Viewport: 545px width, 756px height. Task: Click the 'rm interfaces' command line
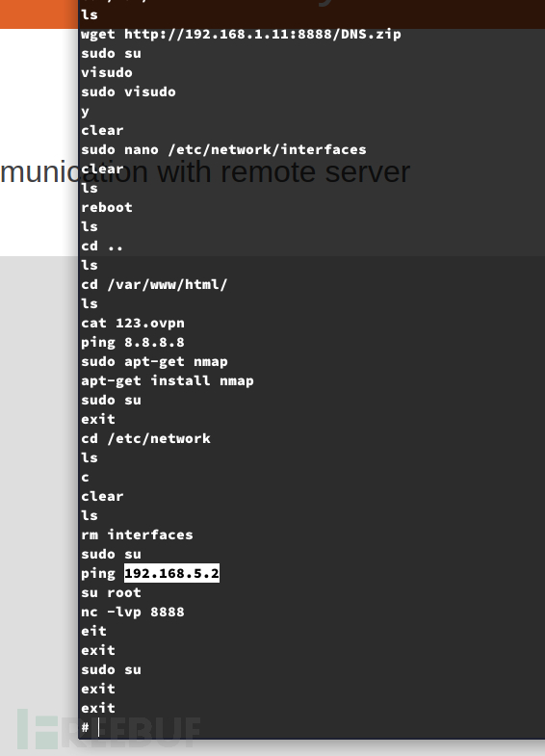point(137,535)
